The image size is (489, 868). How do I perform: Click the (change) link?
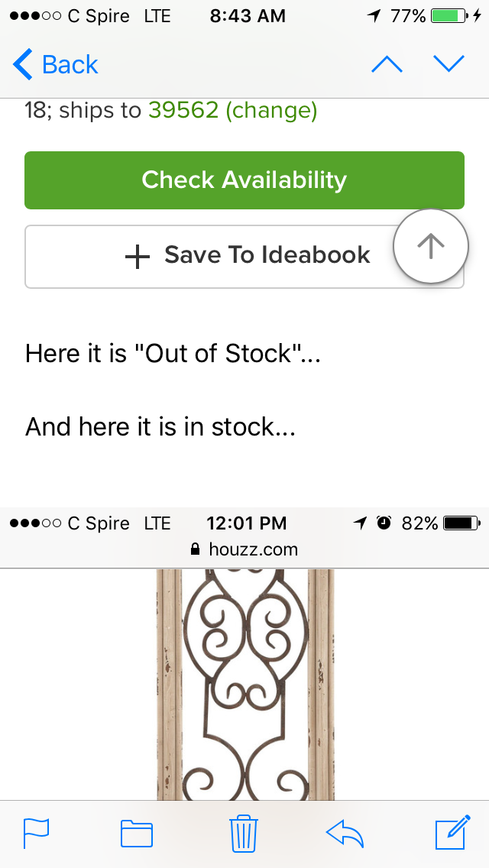[271, 111]
